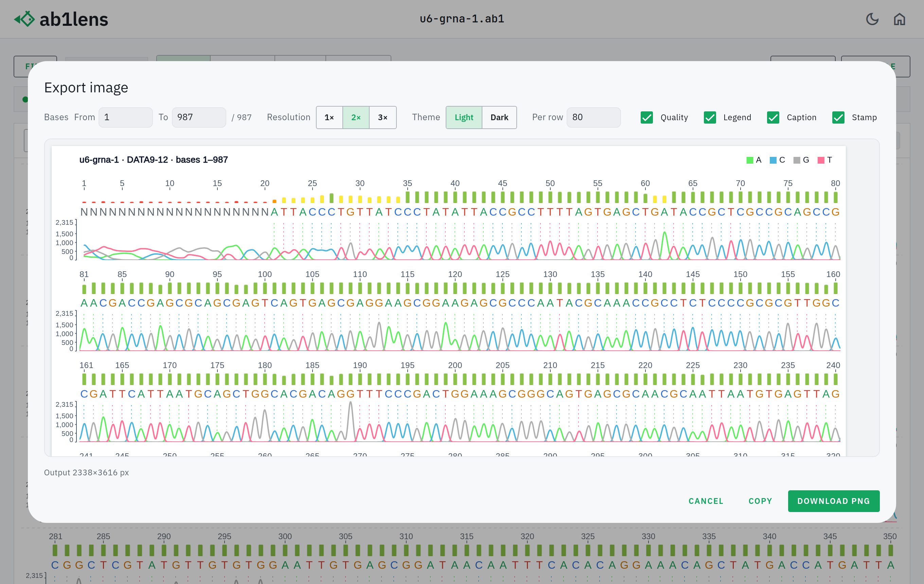Edit the Bases To field
Image resolution: width=924 pixels, height=584 pixels.
point(199,117)
